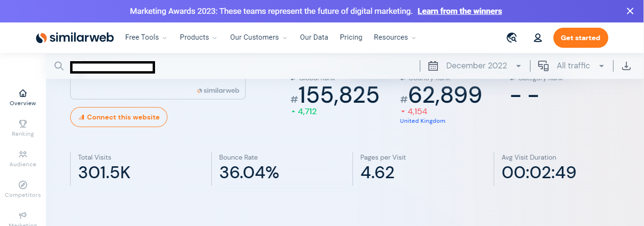The image size is (644, 226).
Task: Follow the Learn from the winners link
Action: point(459,11)
